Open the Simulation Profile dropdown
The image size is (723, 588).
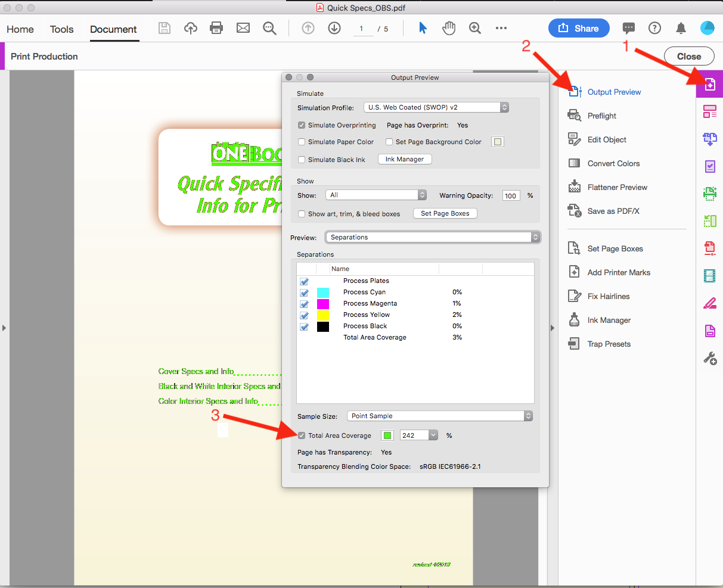(436, 107)
